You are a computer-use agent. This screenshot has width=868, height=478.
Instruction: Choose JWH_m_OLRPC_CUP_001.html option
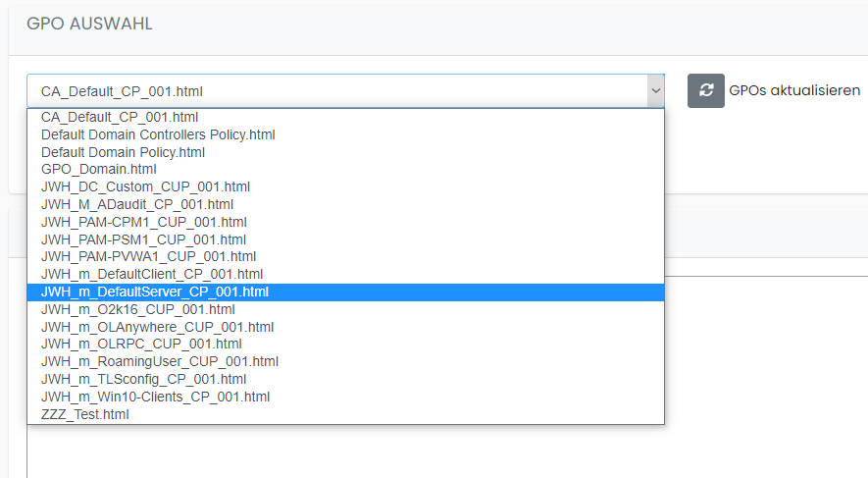[x=141, y=344]
